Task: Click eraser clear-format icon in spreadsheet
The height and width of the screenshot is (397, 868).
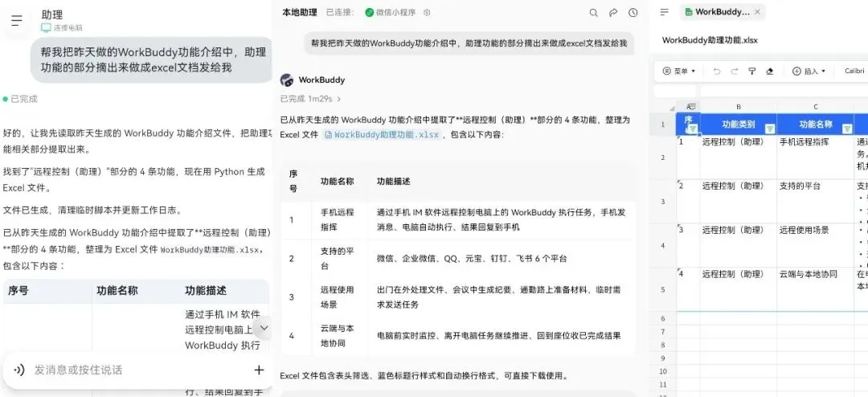Action: pyautogui.click(x=769, y=71)
